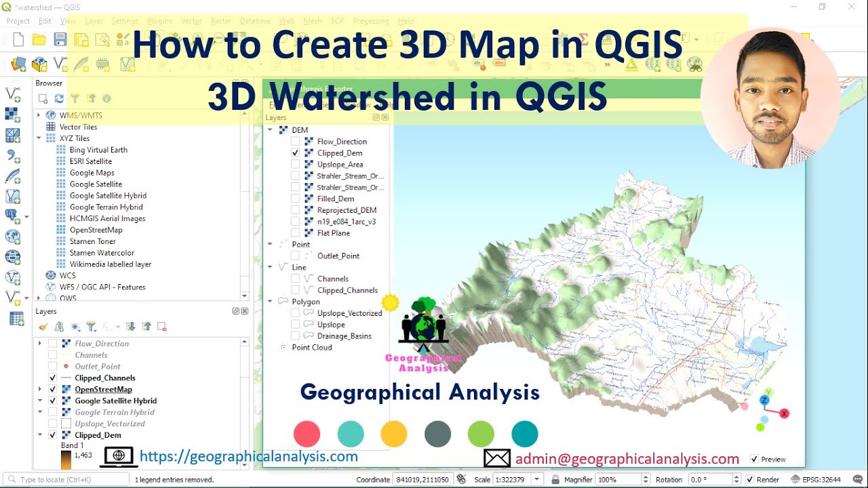Uncheck OpenStreetMap layer visibility
The width and height of the screenshot is (868, 488).
53,390
